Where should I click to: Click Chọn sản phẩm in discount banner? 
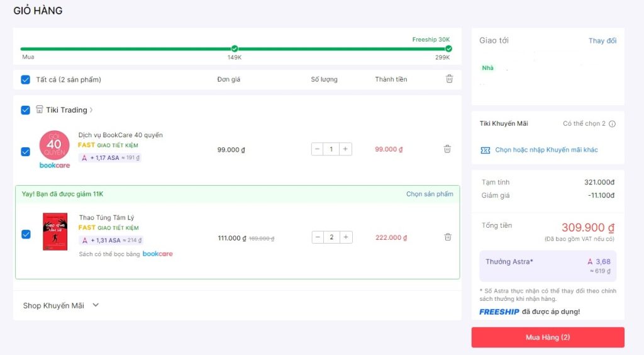[x=430, y=194]
